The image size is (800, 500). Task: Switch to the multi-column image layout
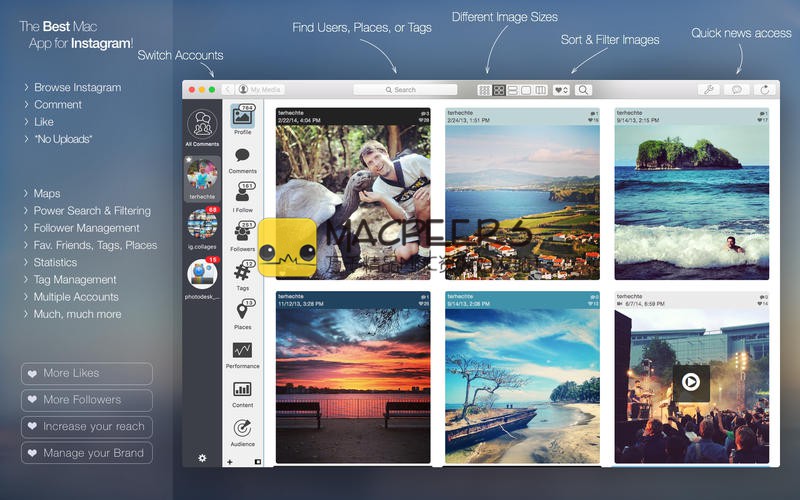pyautogui.click(x=541, y=90)
